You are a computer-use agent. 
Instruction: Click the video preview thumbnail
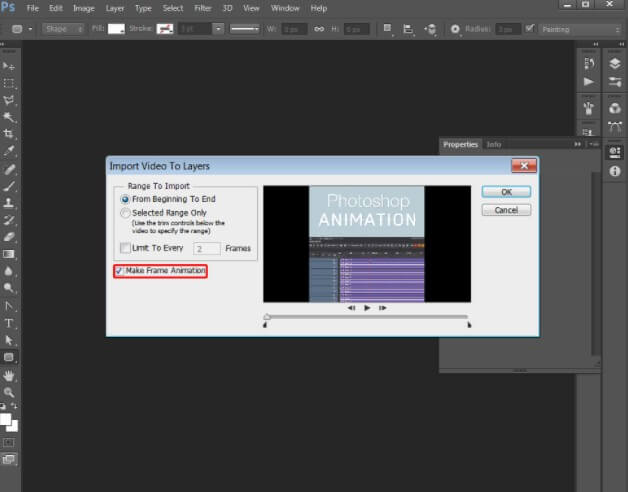click(367, 244)
